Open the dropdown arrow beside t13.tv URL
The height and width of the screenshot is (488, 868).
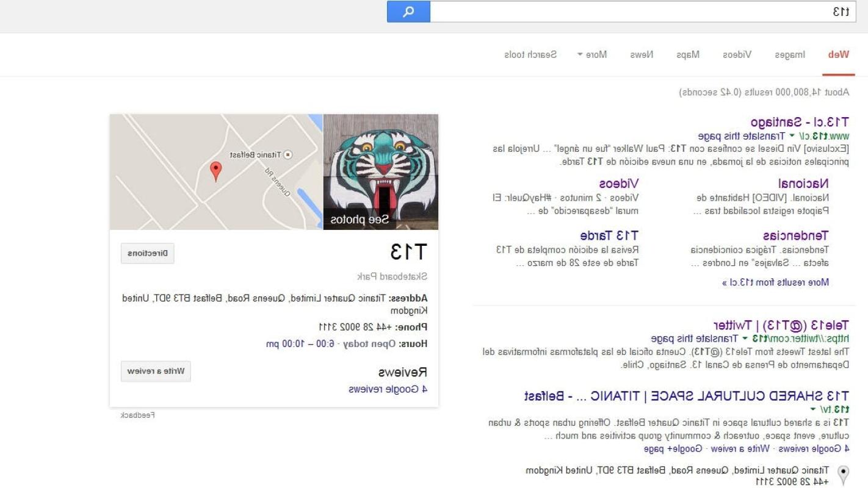tap(812, 409)
